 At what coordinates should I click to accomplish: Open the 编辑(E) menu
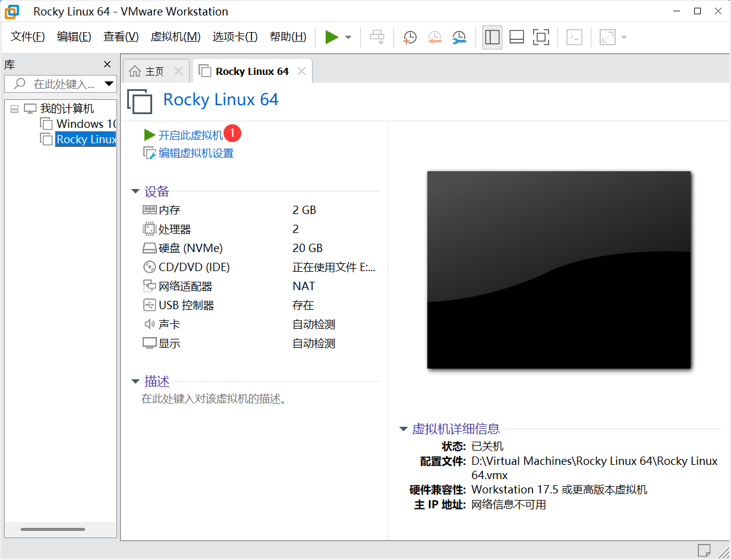click(x=74, y=37)
